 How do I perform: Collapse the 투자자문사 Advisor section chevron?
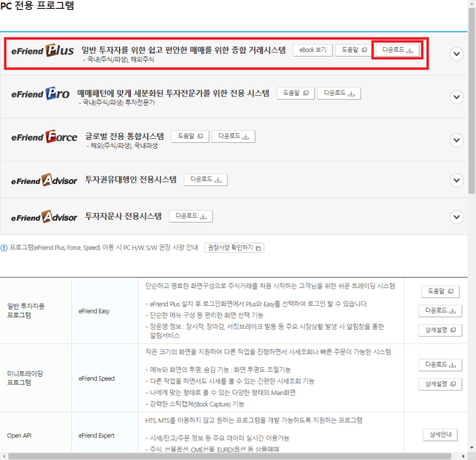456,217
